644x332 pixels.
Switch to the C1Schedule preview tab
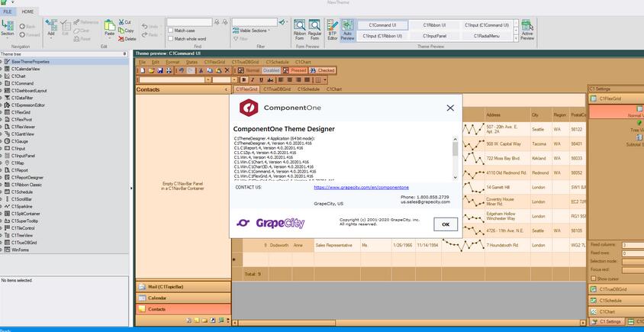[308, 89]
